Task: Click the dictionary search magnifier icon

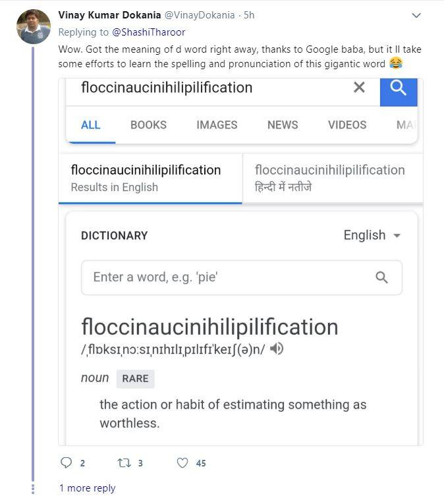Action: (x=381, y=277)
